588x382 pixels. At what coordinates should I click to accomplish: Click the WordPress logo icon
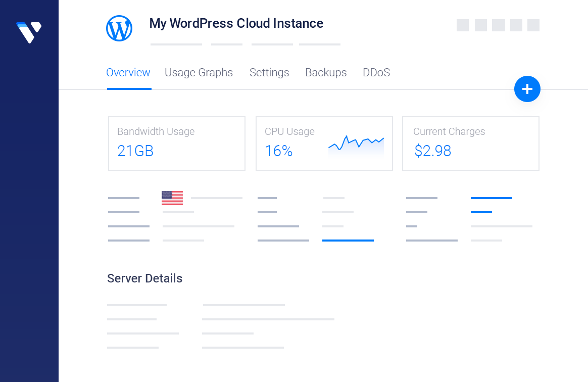(119, 28)
